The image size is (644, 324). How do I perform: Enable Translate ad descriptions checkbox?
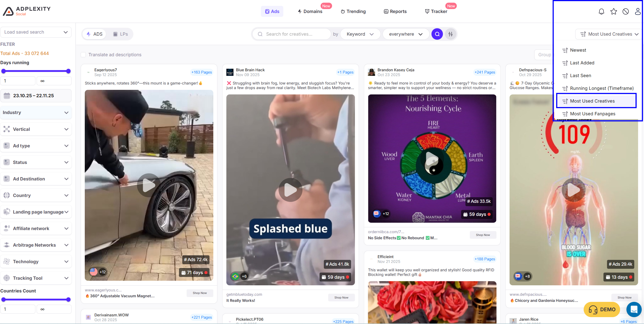[x=83, y=55]
